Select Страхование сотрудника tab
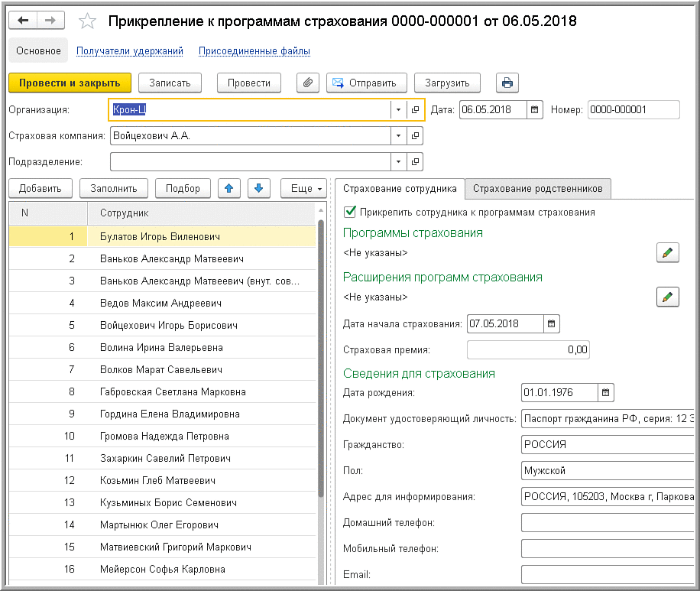 [x=400, y=189]
